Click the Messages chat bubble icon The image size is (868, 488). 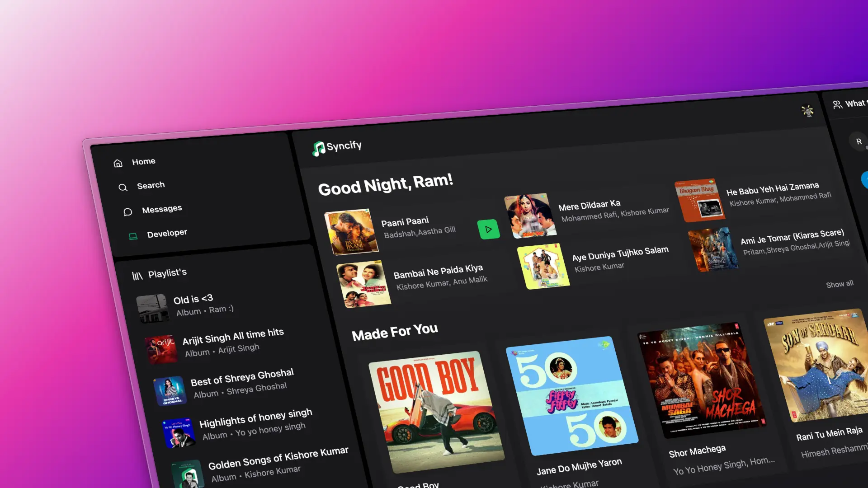(128, 212)
